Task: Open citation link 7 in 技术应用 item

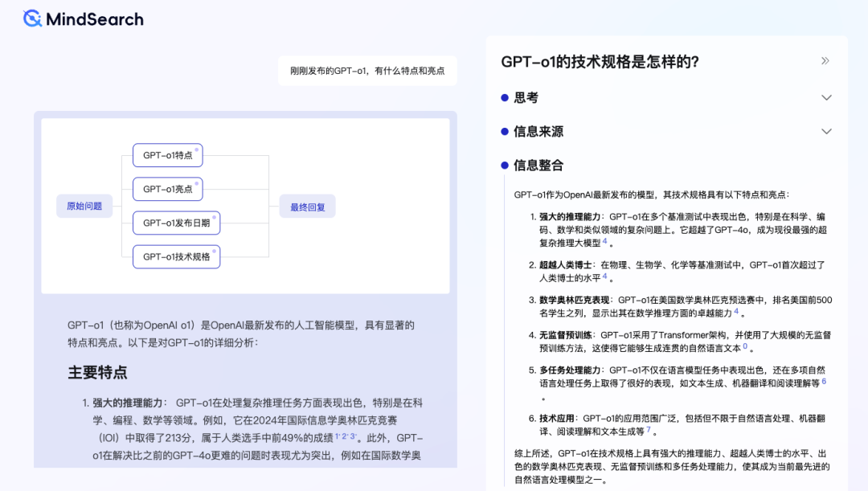Action: tap(649, 429)
